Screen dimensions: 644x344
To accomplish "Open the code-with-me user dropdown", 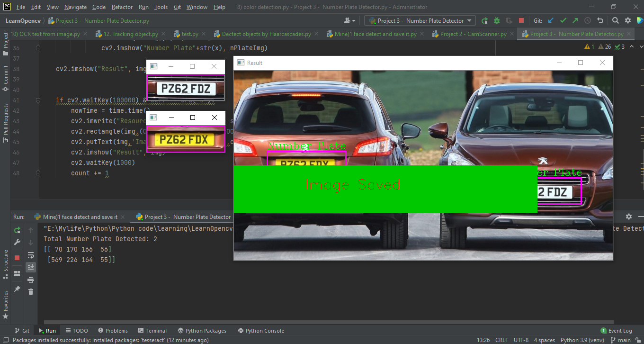I will 350,20.
